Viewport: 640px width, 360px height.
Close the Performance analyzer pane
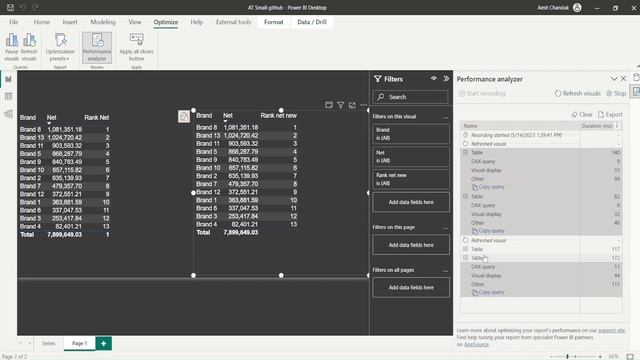[x=624, y=78]
